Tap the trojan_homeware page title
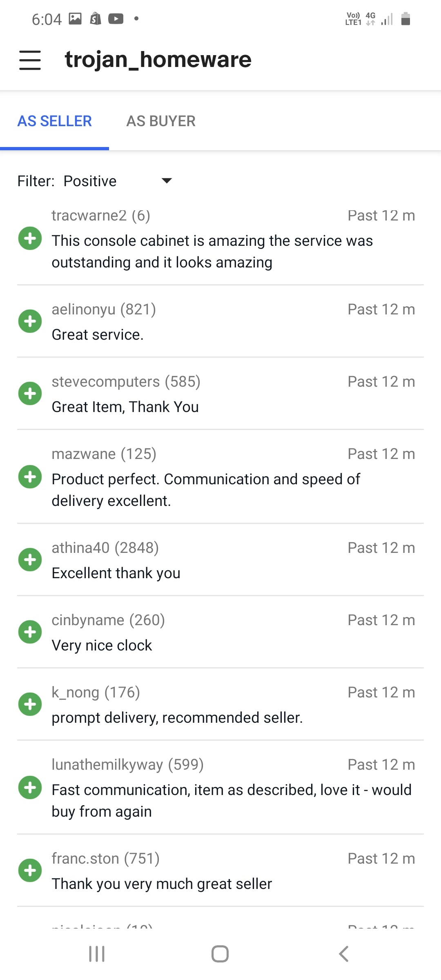Image resolution: width=441 pixels, height=980 pixels. (x=158, y=60)
